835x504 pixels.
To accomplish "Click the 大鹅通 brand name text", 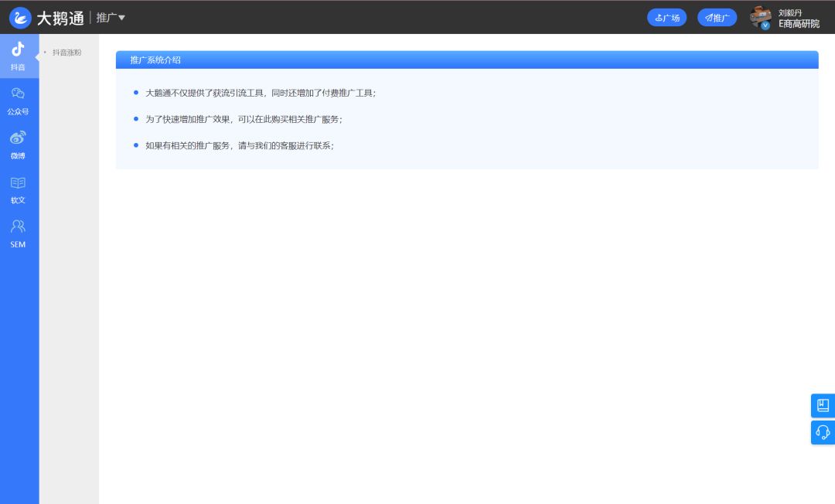I will [61, 18].
